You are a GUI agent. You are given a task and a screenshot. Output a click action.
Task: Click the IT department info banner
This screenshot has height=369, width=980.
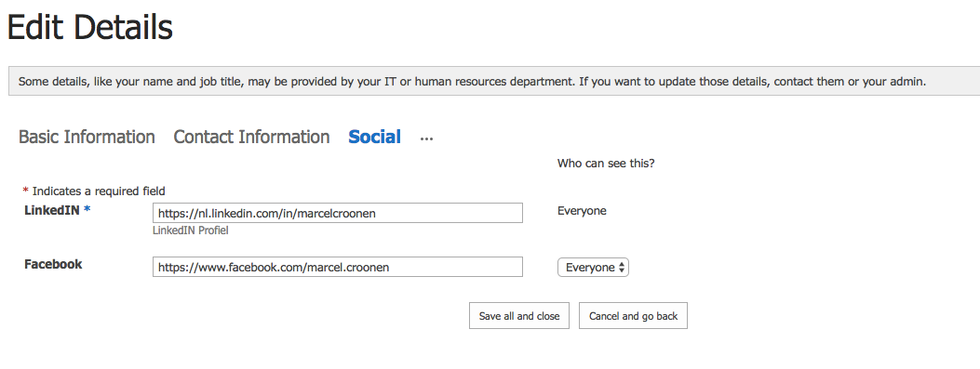pos(494,81)
